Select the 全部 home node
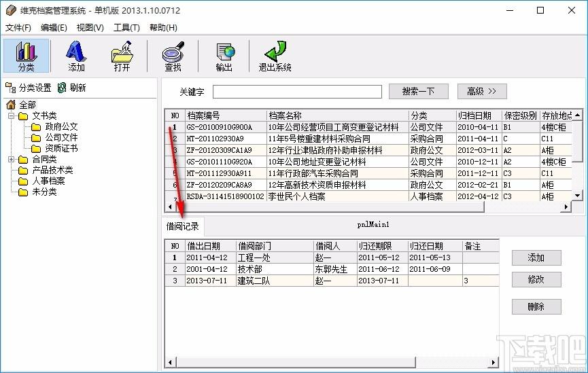This screenshot has height=373, width=588. click(x=21, y=105)
